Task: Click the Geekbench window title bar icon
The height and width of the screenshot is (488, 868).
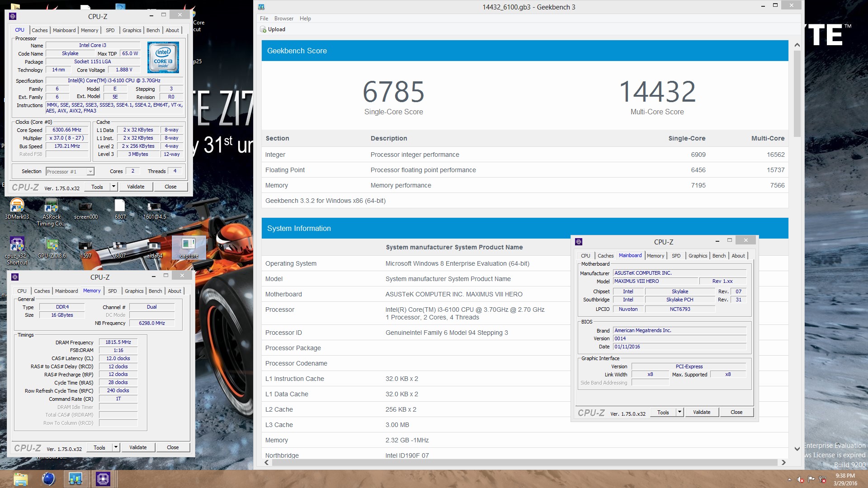Action: tap(261, 7)
